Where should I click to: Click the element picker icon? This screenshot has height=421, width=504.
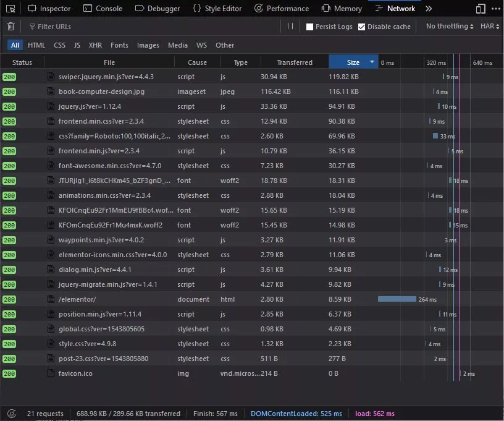pyautogui.click(x=10, y=9)
